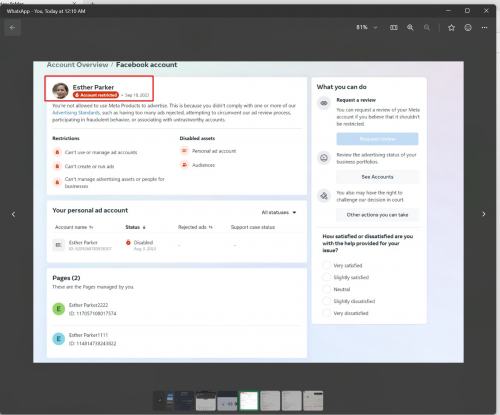The height and width of the screenshot is (415, 500).
Task: Show the next image with right arrow
Action: (x=484, y=214)
